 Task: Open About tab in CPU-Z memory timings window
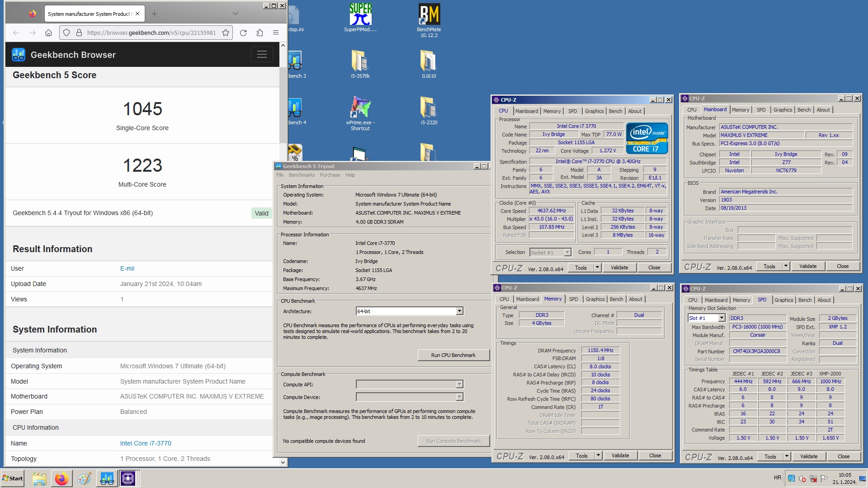[x=636, y=299]
